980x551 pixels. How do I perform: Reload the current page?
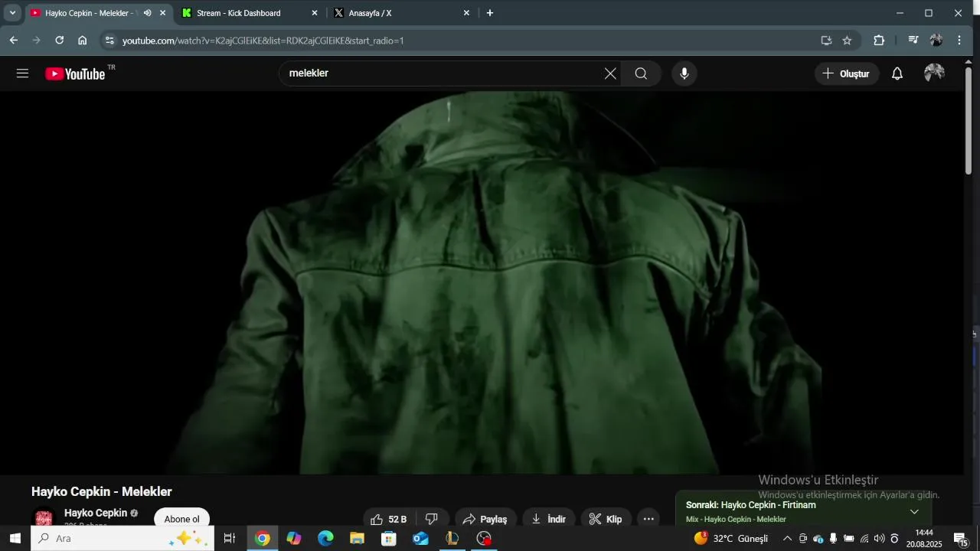[x=60, y=41]
